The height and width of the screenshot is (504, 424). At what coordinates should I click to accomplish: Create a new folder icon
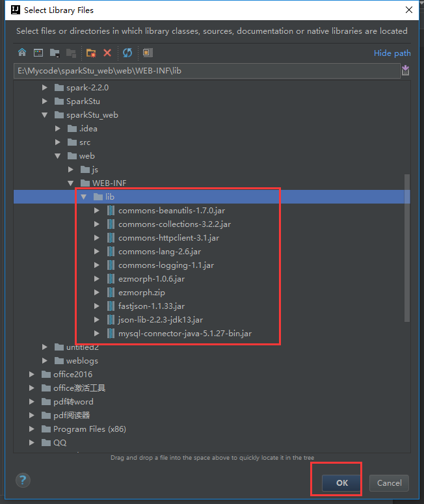click(x=91, y=53)
